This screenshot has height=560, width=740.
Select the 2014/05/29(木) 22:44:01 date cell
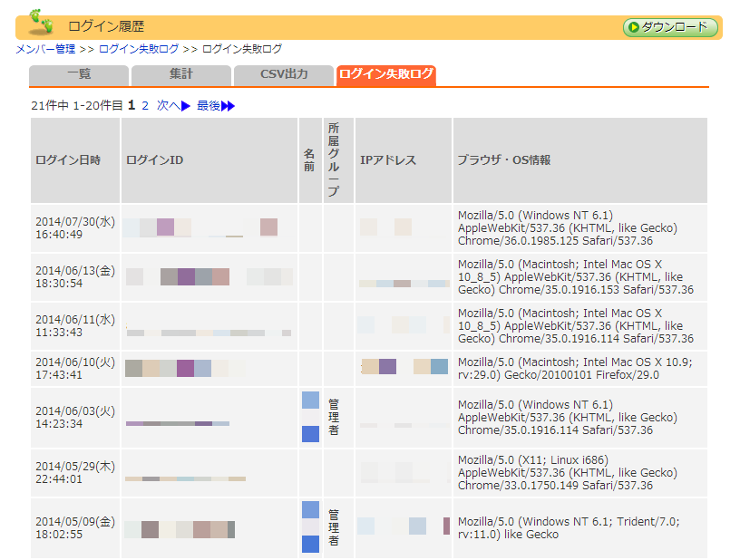(75, 473)
